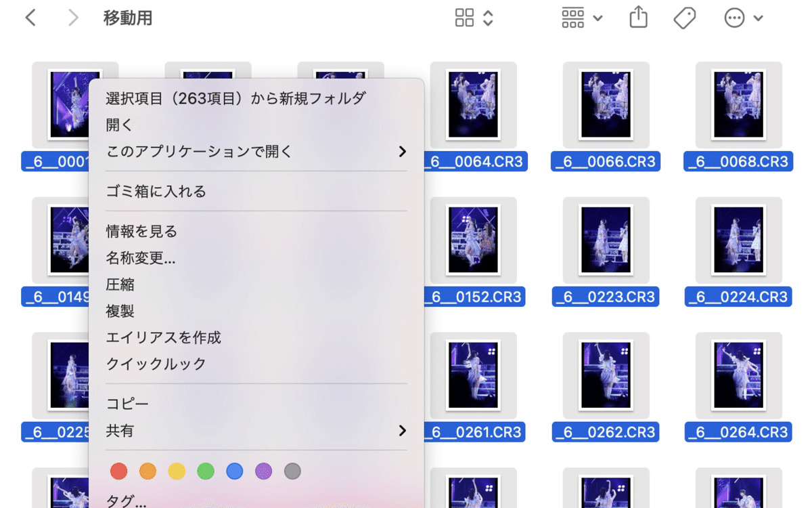Select thumbnail of _6__0261.CR3
The width and height of the screenshot is (812, 508).
[x=474, y=375]
